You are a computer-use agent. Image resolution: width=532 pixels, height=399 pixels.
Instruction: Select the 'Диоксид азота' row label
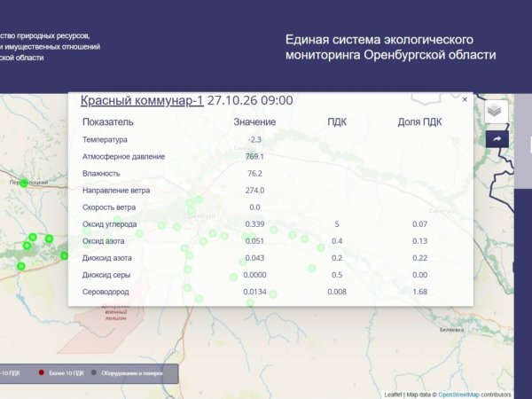click(107, 258)
